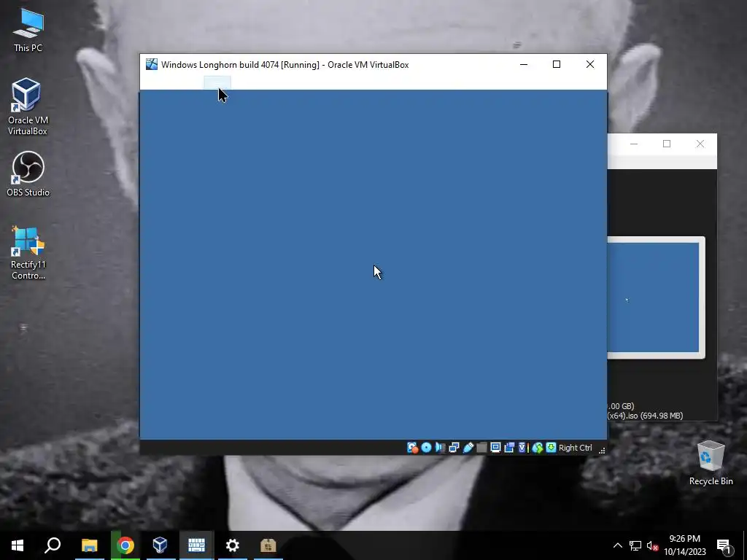Image resolution: width=747 pixels, height=560 pixels.
Task: Click the muted volume icon in system tray
Action: pos(652,545)
